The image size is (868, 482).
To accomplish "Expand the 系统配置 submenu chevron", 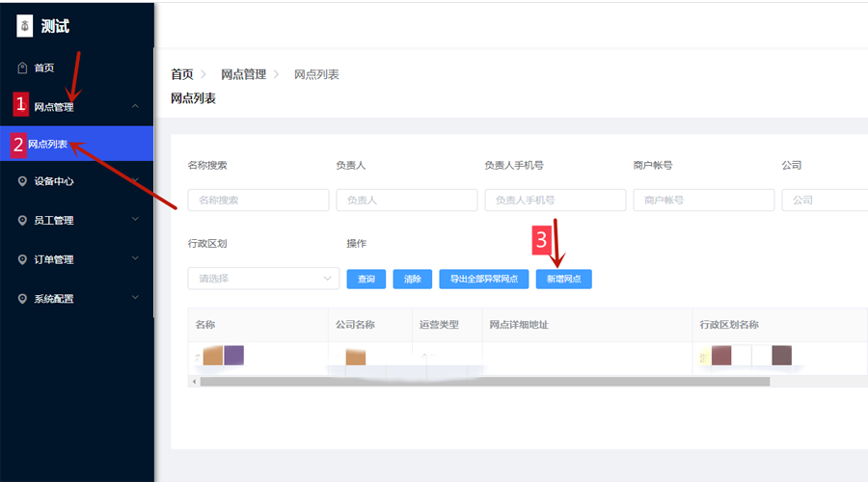I will click(135, 298).
